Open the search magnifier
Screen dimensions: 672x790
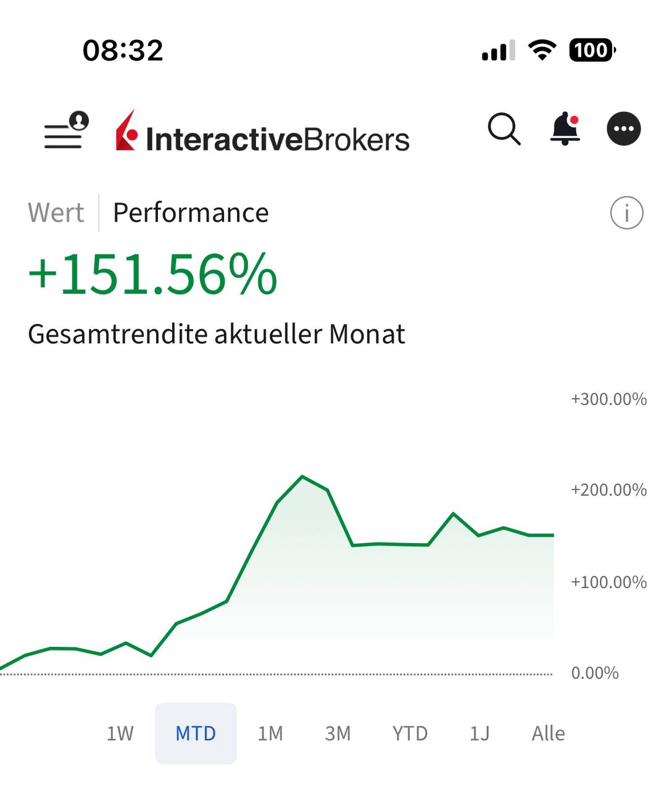(x=504, y=130)
